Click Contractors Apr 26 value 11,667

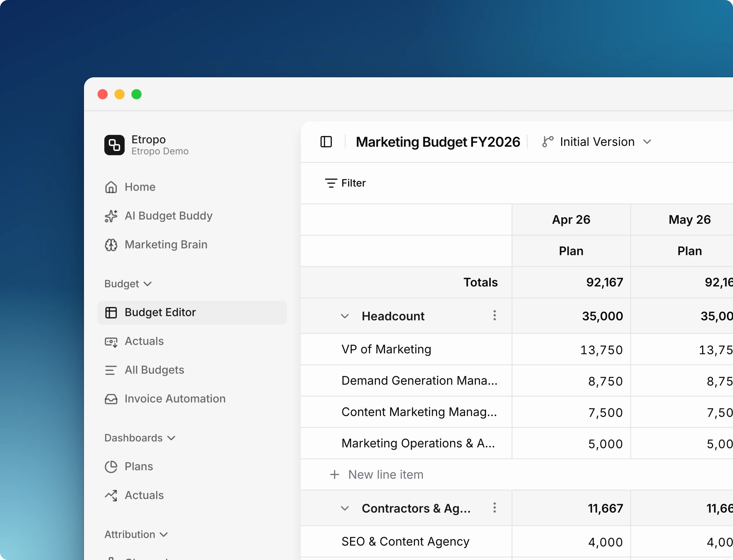pyautogui.click(x=605, y=508)
